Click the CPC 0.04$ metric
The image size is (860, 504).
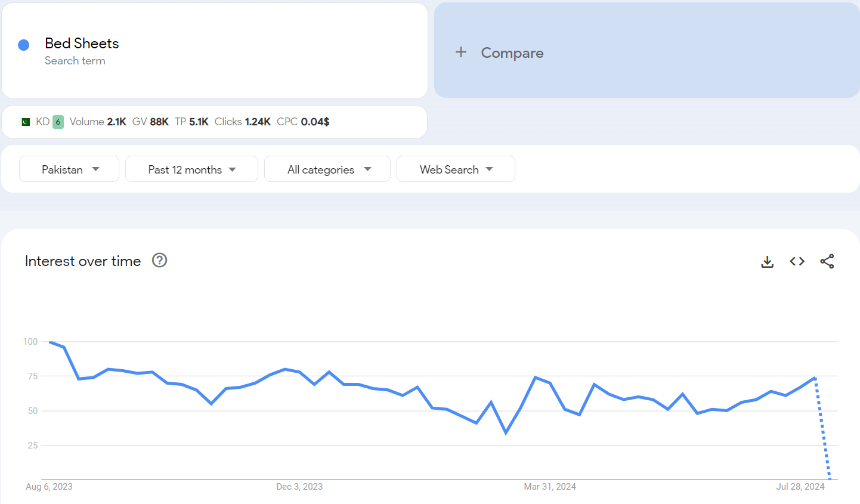[x=303, y=122]
